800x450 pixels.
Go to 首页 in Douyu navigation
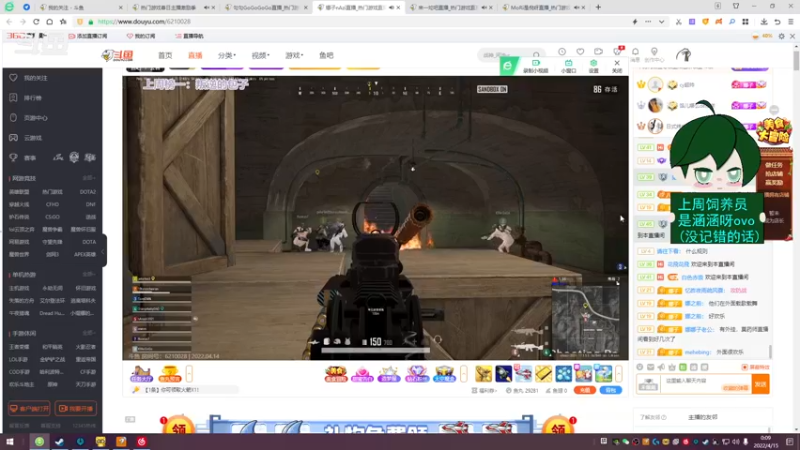point(165,55)
